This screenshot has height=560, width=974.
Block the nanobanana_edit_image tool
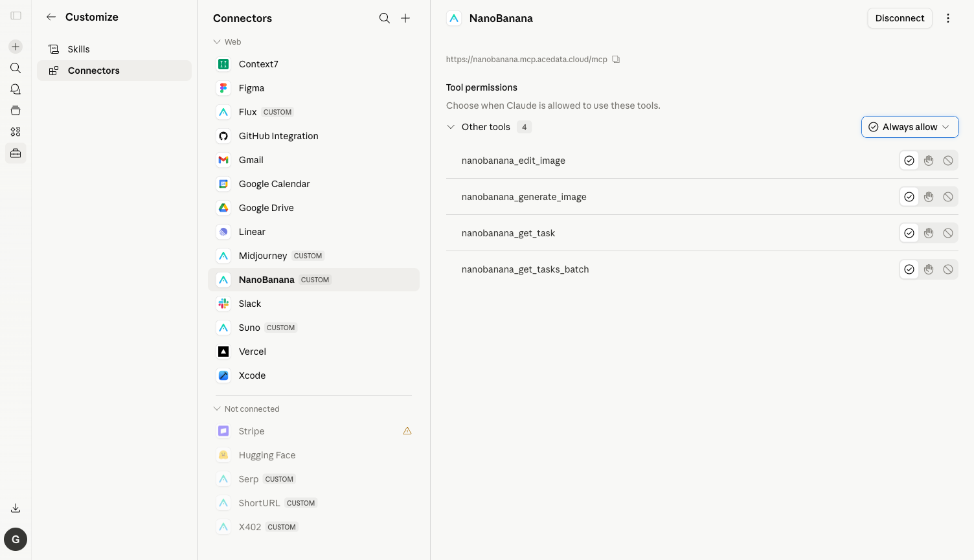point(948,161)
